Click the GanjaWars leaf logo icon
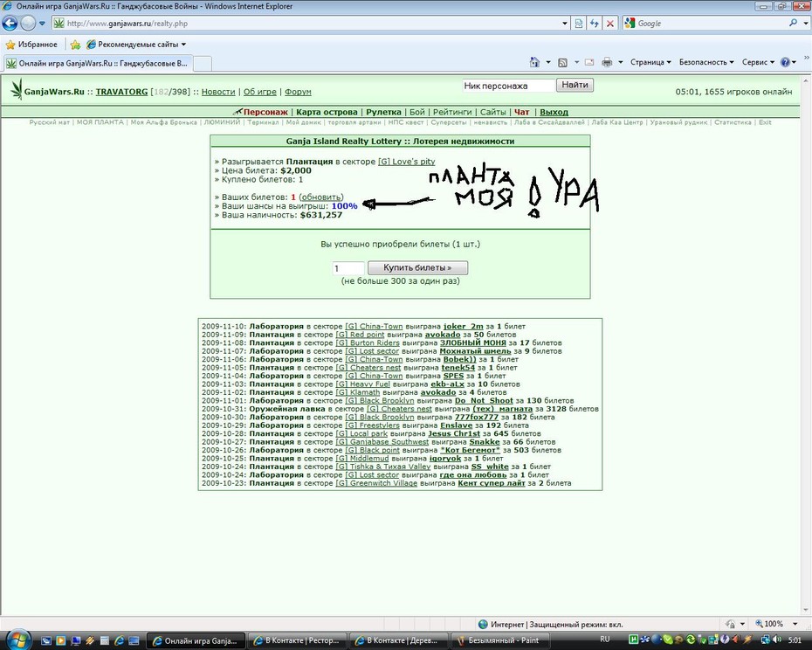Screen dimensions: 812x650 pos(17,89)
